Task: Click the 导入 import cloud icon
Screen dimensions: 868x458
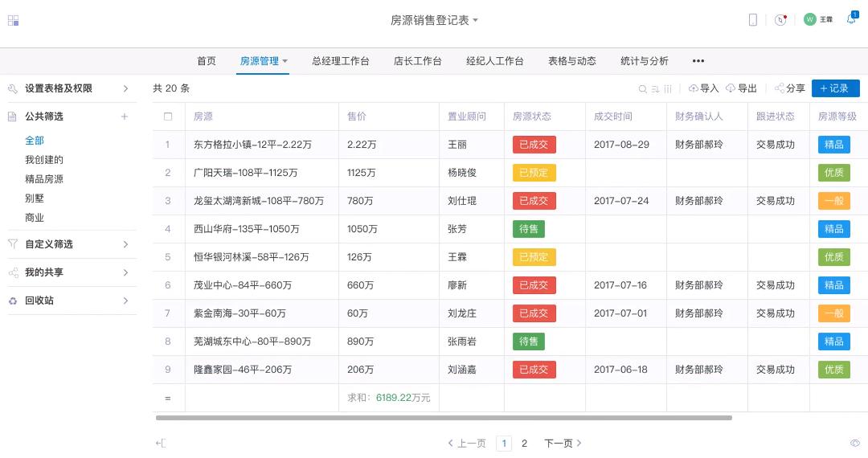Action: pos(693,88)
